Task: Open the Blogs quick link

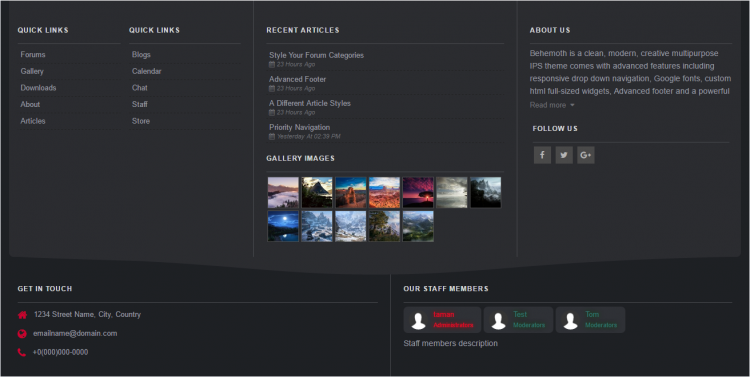Action: pyautogui.click(x=141, y=55)
